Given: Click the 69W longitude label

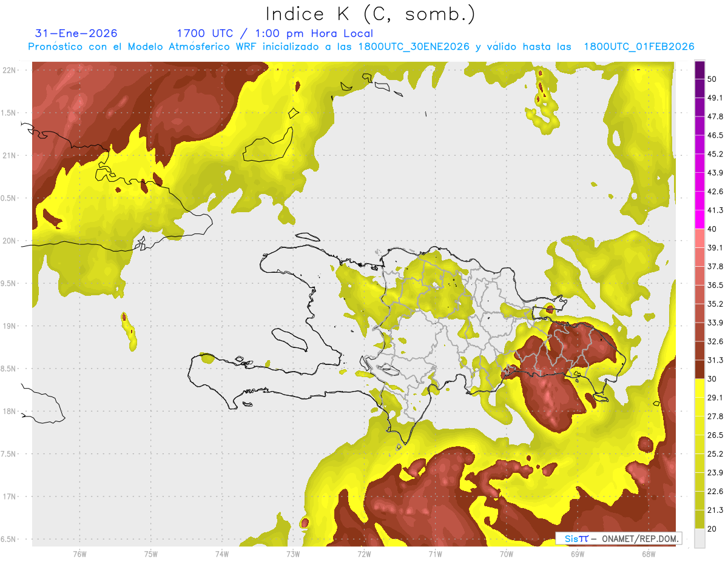Looking at the screenshot, I should (578, 554).
